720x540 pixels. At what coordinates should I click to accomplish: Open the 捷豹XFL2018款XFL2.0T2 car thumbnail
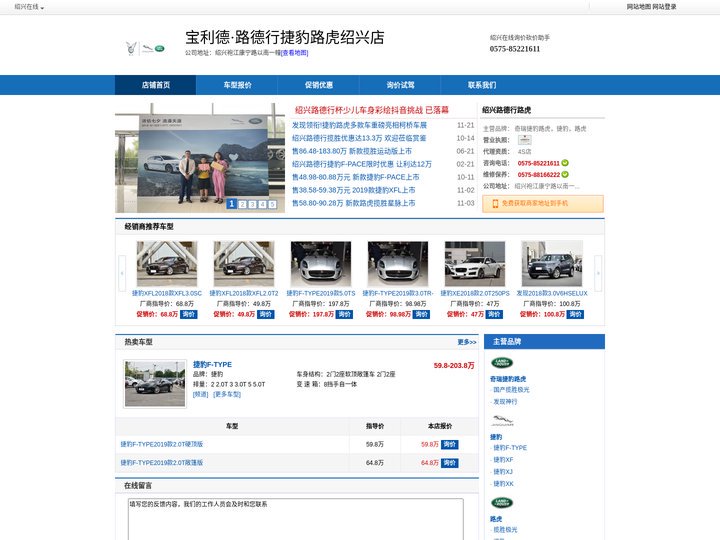tap(244, 264)
